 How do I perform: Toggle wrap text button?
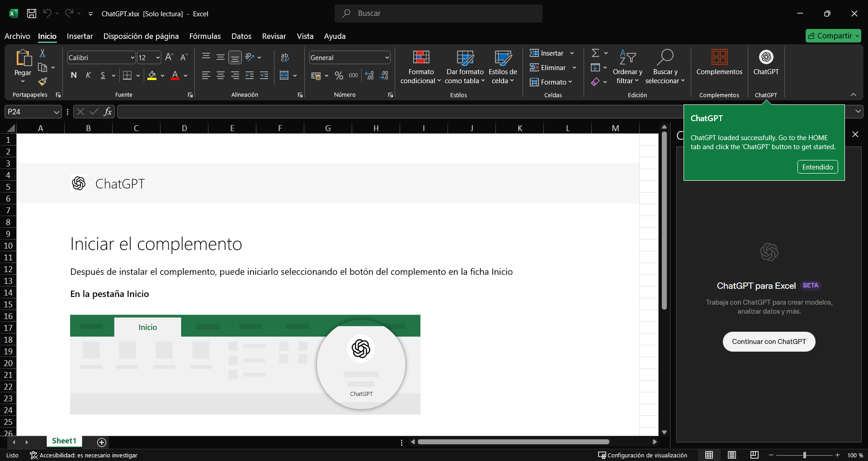[285, 57]
